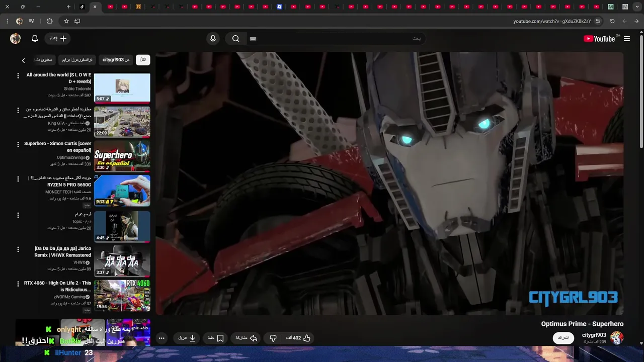Open the YouTube hamburger guide menu
This screenshot has height=362, width=644.
pyautogui.click(x=627, y=39)
